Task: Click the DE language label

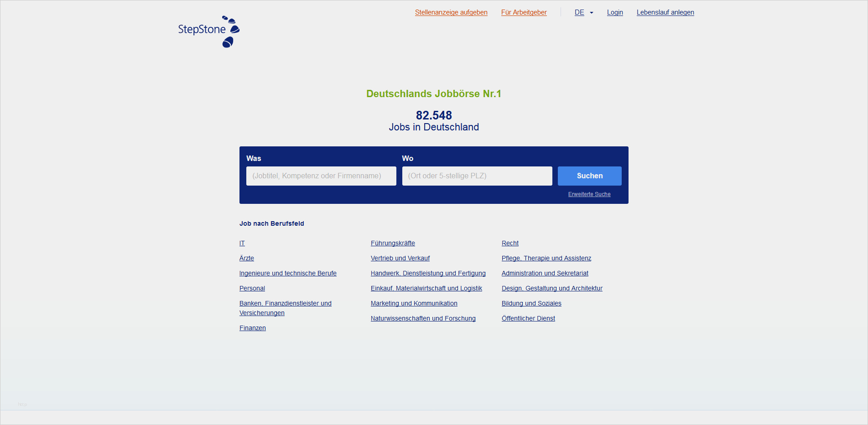Action: coord(579,12)
